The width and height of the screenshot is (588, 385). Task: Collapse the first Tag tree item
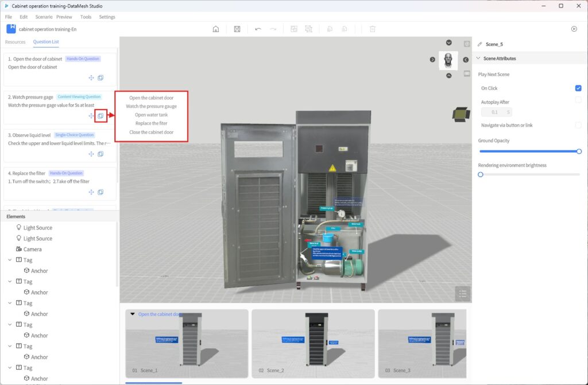[10, 260]
